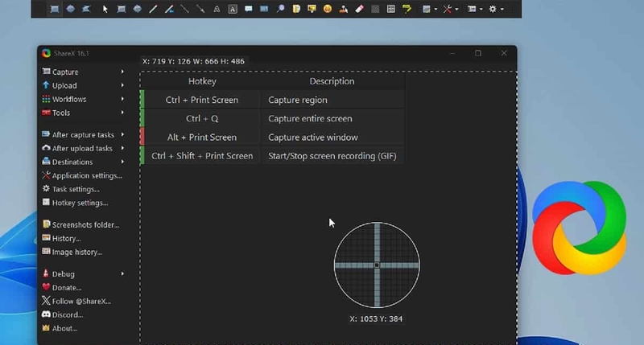Select the eraser tool in the top toolbar
644x345 pixels.
[359, 9]
